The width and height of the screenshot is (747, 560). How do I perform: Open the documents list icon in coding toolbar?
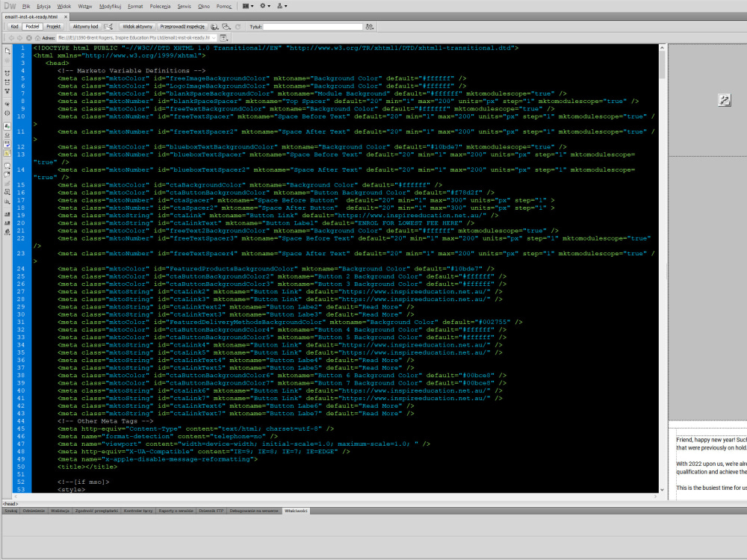7,51
